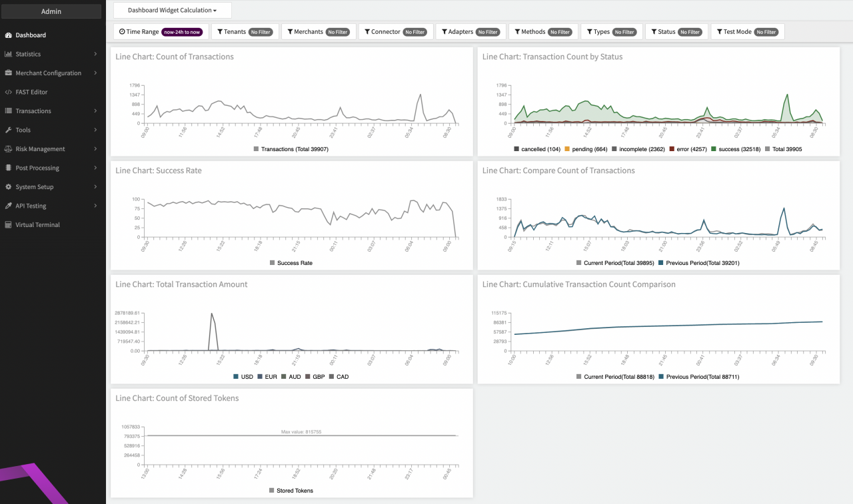Click the Dashboard gauge icon in sidebar
The width and height of the screenshot is (853, 504).
point(9,35)
